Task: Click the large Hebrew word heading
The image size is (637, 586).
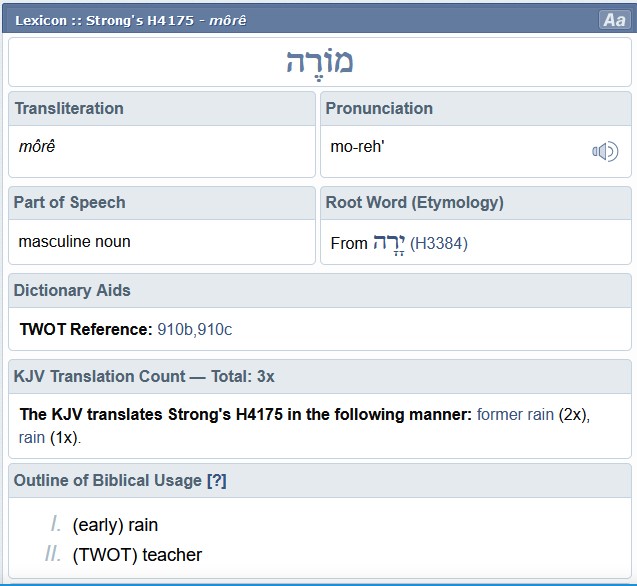Action: (319, 61)
